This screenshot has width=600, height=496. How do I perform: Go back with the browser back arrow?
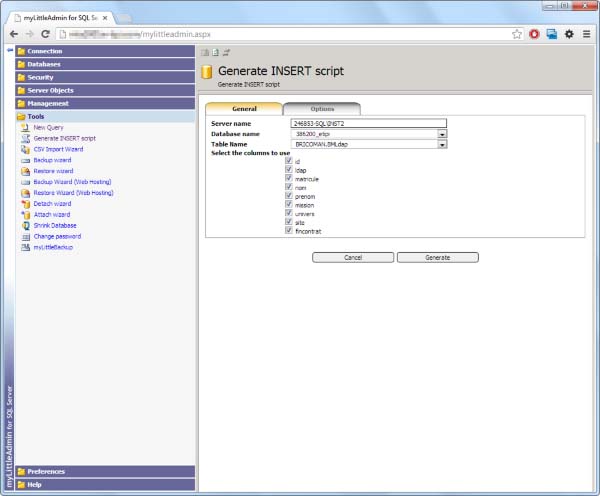[x=14, y=34]
